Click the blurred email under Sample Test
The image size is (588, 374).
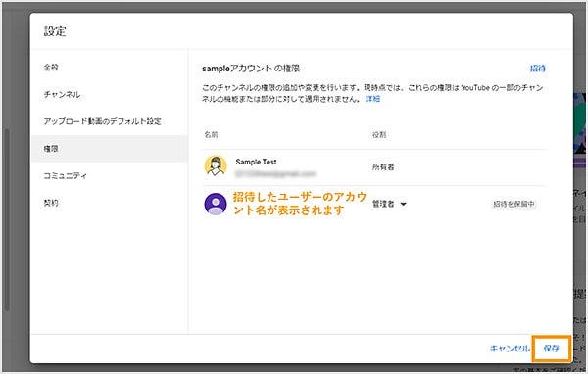(275, 174)
